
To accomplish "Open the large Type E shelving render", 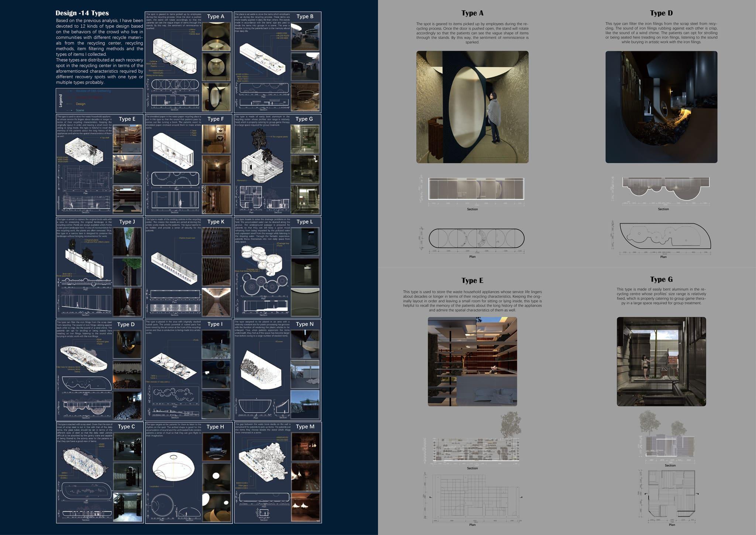I will [x=472, y=361].
